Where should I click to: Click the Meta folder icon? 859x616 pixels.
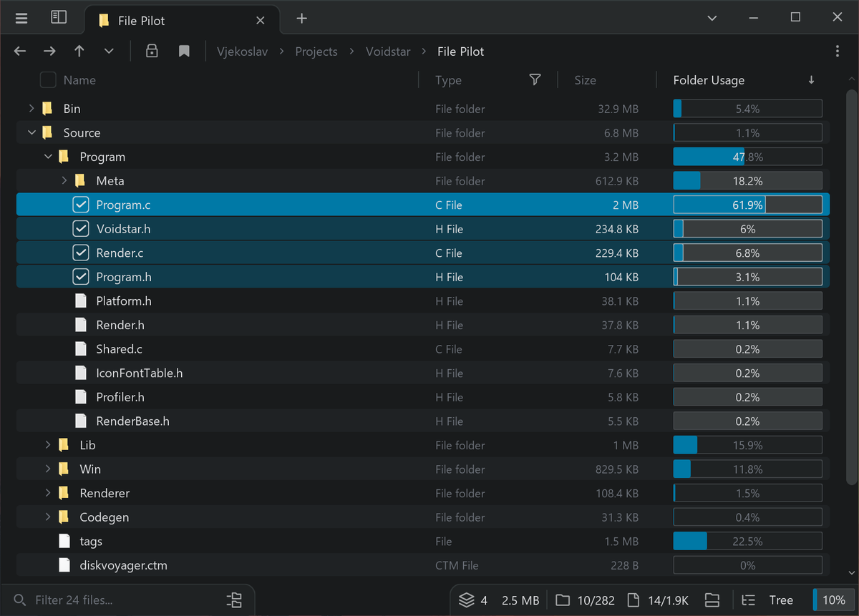(80, 181)
